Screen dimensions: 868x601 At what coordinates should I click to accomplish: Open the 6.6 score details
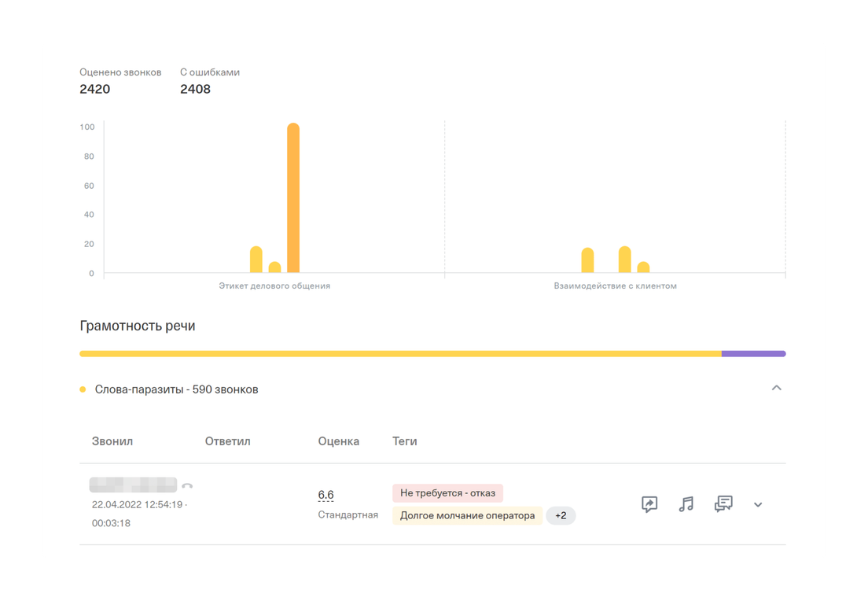click(325, 495)
